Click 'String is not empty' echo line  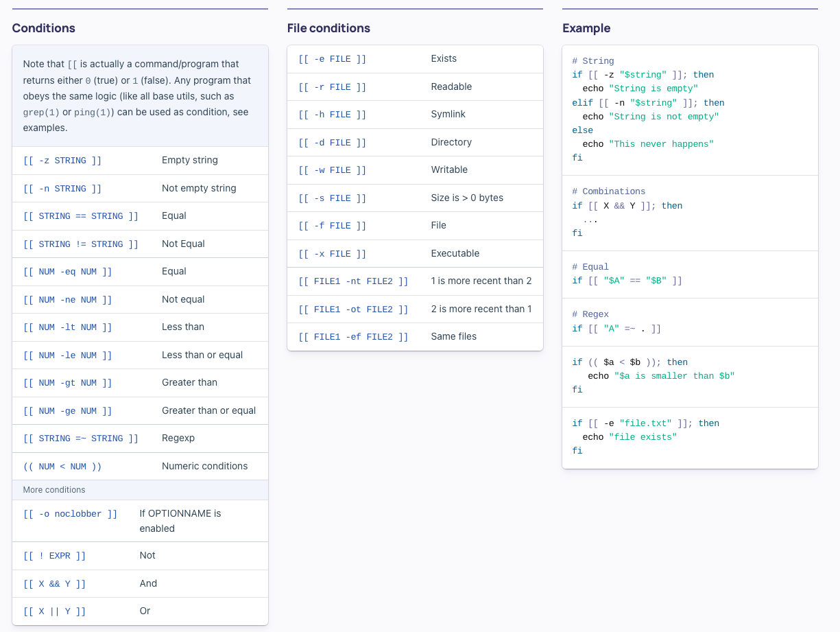[651, 117]
